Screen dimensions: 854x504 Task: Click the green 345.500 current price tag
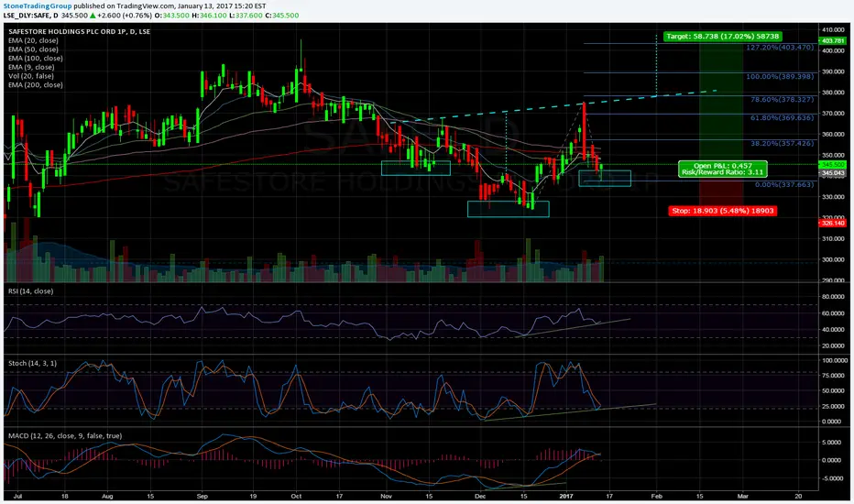(x=833, y=165)
